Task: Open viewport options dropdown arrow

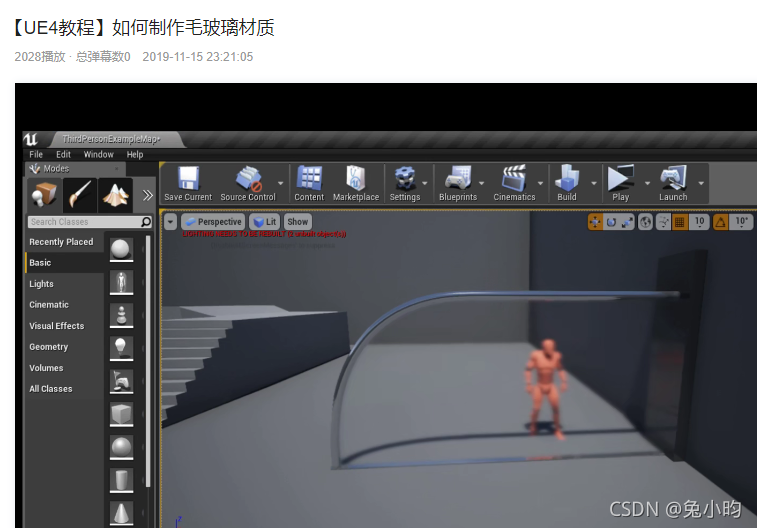Action: (170, 222)
